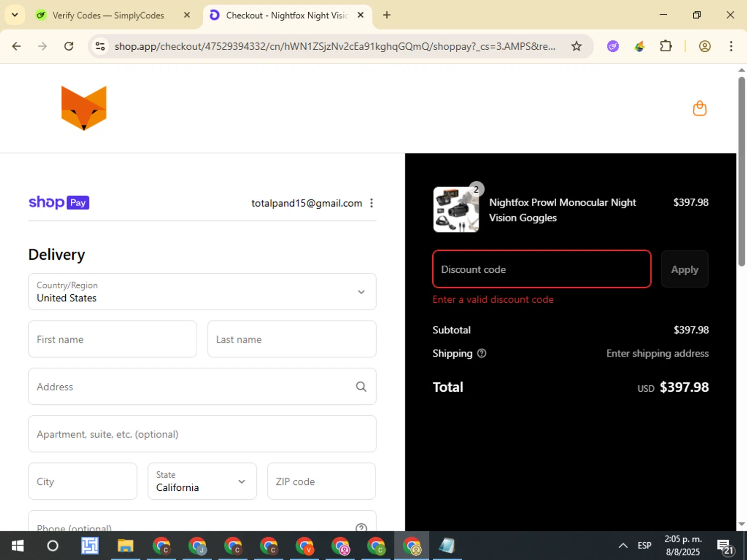Click the browser address bar URL
This screenshot has height=560, width=747.
pos(335,46)
